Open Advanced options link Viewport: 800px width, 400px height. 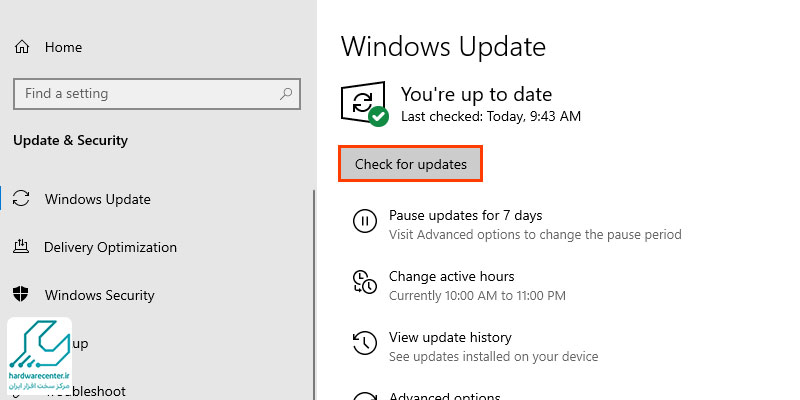tap(443, 395)
